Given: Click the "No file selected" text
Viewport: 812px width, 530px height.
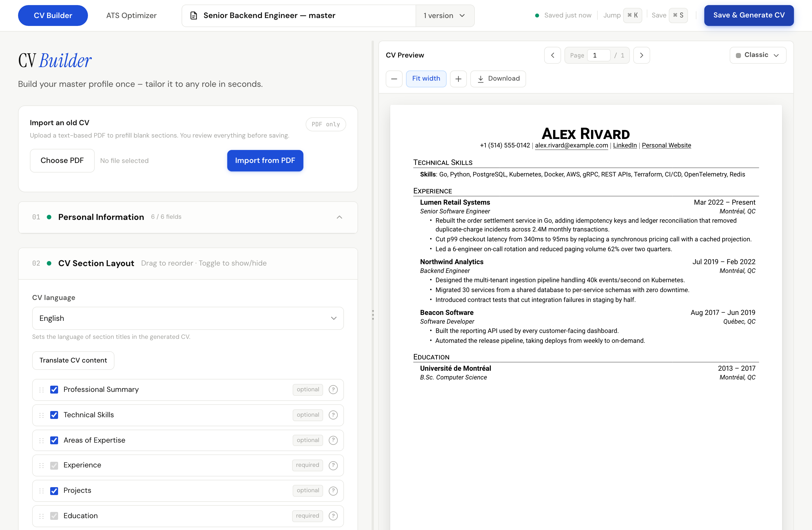Looking at the screenshot, I should (124, 161).
